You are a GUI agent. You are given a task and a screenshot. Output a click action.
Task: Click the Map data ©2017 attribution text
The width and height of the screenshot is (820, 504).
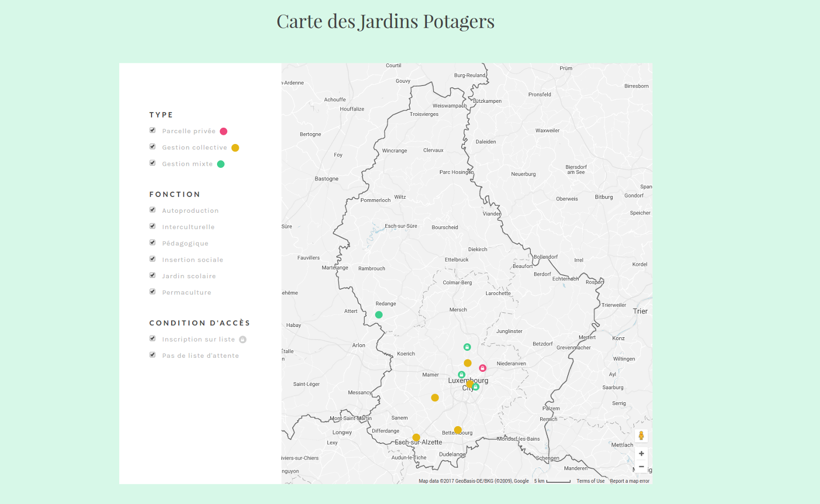(x=474, y=481)
